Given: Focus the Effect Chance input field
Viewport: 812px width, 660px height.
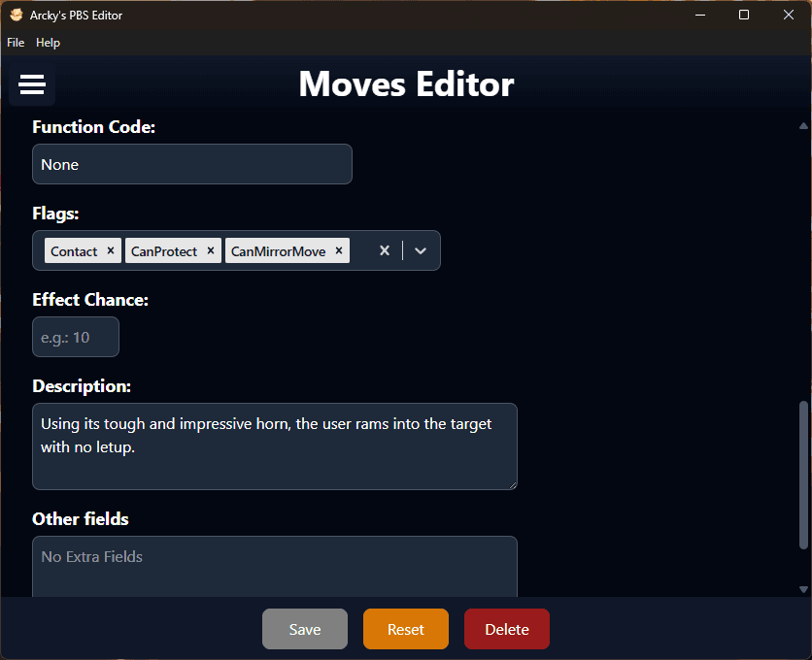Looking at the screenshot, I should pos(76,337).
